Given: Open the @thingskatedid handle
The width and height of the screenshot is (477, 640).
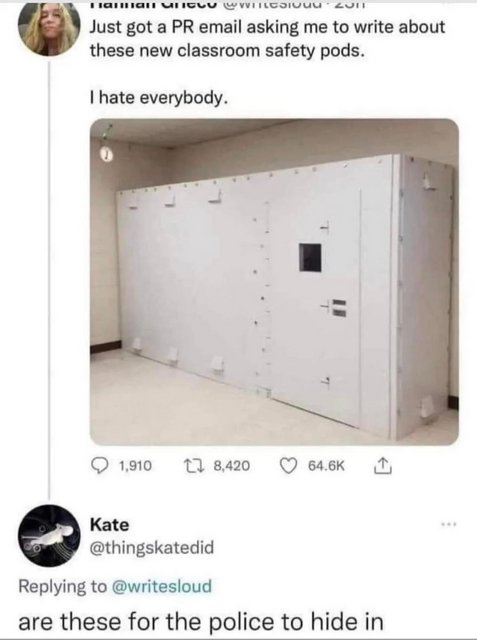Looking at the screenshot, I should [x=151, y=547].
